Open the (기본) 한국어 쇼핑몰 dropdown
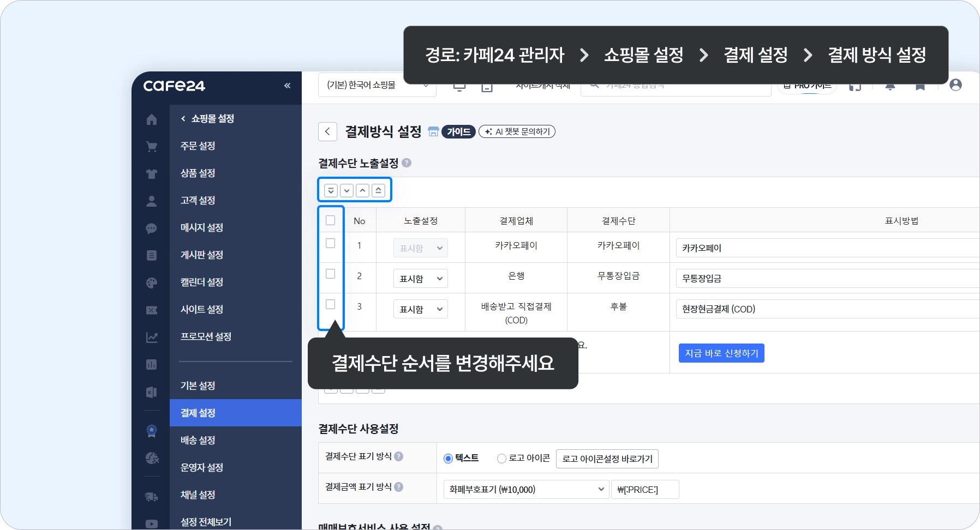This screenshot has width=980, height=530. pos(377,85)
